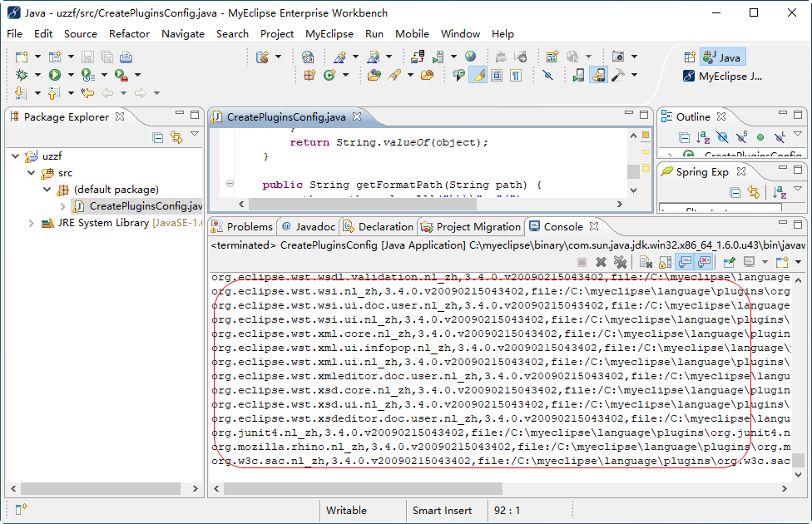Click the Debug bug icon in toolbar
This screenshot has width=812, height=524.
[x=22, y=75]
